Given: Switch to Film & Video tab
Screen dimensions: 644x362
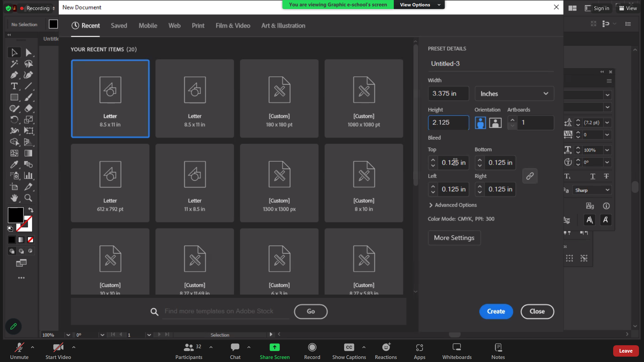Looking at the screenshot, I should [x=233, y=25].
